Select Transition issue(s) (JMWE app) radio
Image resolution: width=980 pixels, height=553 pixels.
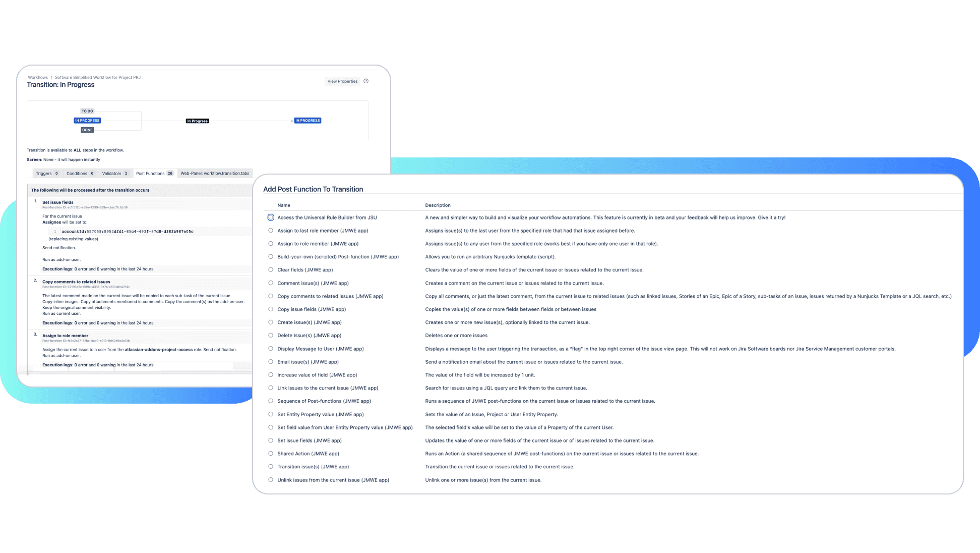(271, 467)
